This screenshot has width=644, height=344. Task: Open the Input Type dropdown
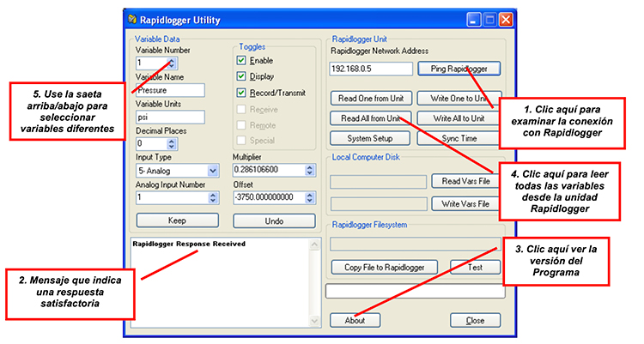(x=213, y=171)
